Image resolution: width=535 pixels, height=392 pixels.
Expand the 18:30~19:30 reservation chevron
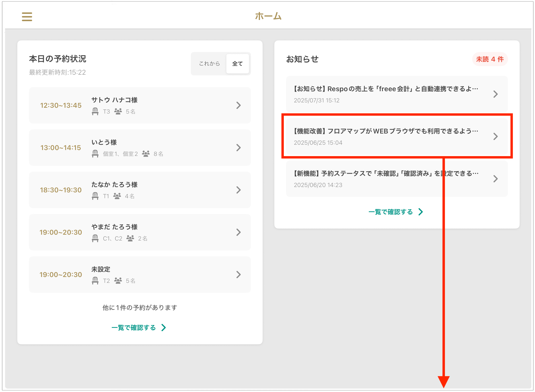[x=239, y=190]
